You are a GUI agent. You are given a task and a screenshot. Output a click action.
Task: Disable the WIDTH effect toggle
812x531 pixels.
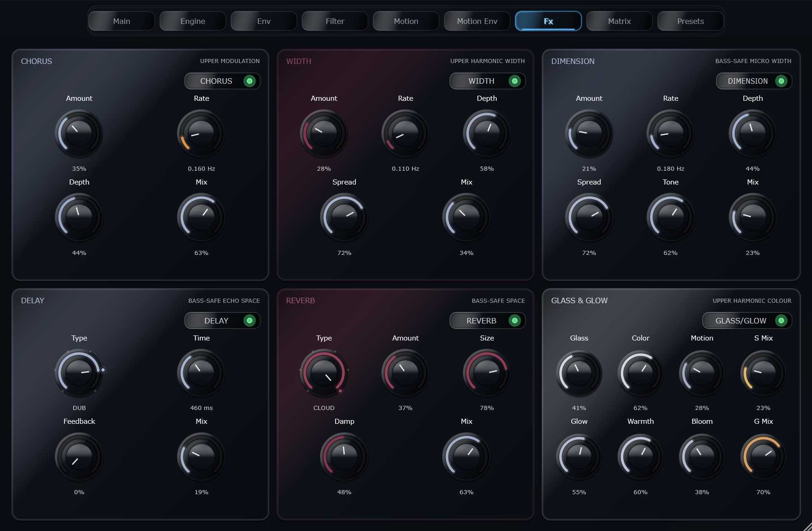pyautogui.click(x=487, y=81)
